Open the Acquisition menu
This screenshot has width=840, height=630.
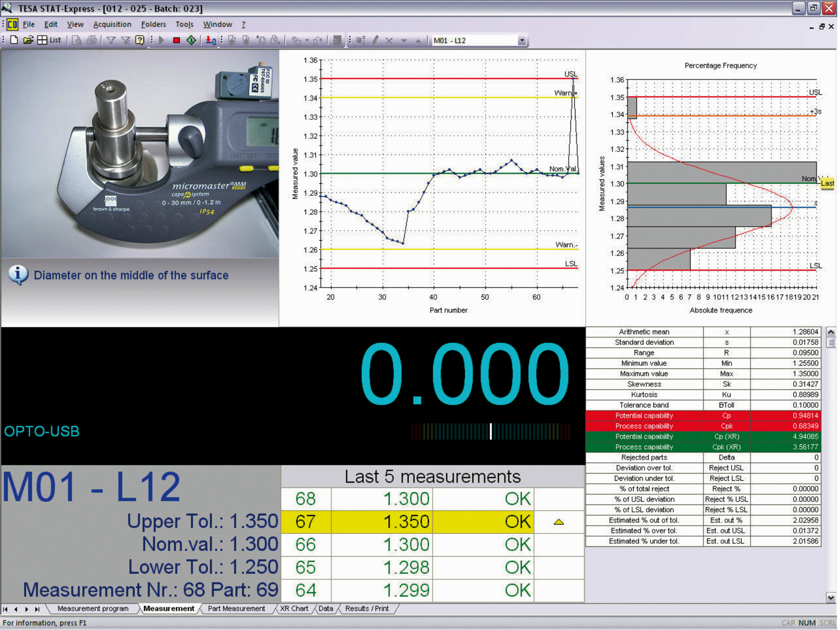point(112,24)
